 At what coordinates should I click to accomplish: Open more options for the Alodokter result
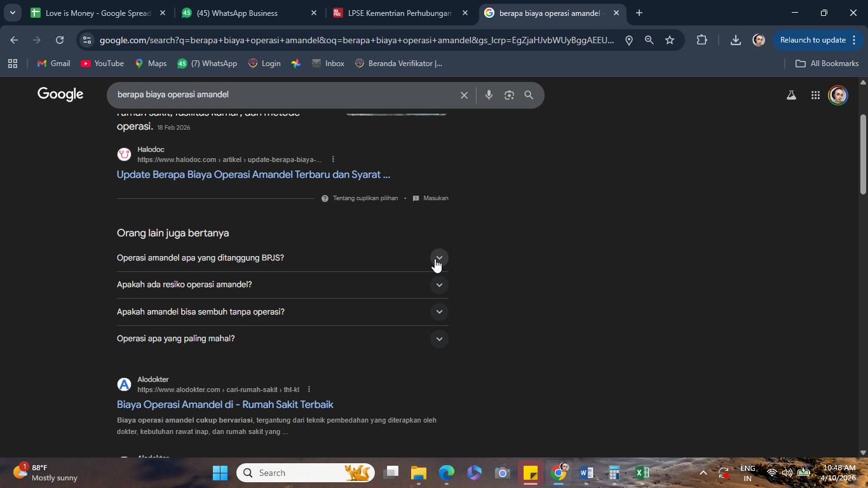point(309,390)
